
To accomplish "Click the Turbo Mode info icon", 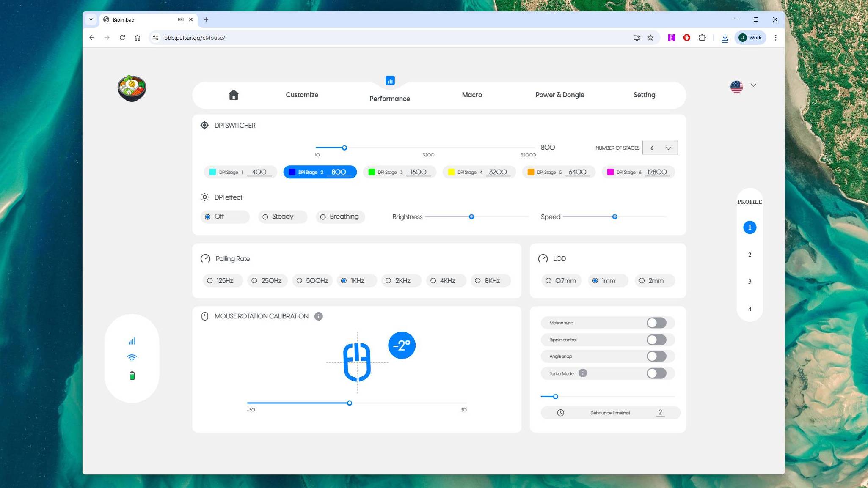I will pos(582,373).
